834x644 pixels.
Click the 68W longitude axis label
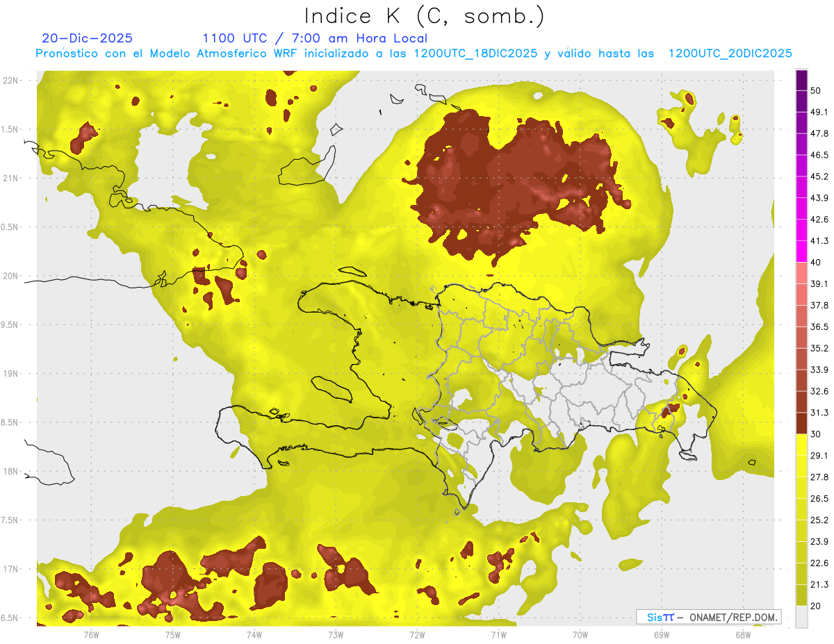click(x=743, y=635)
